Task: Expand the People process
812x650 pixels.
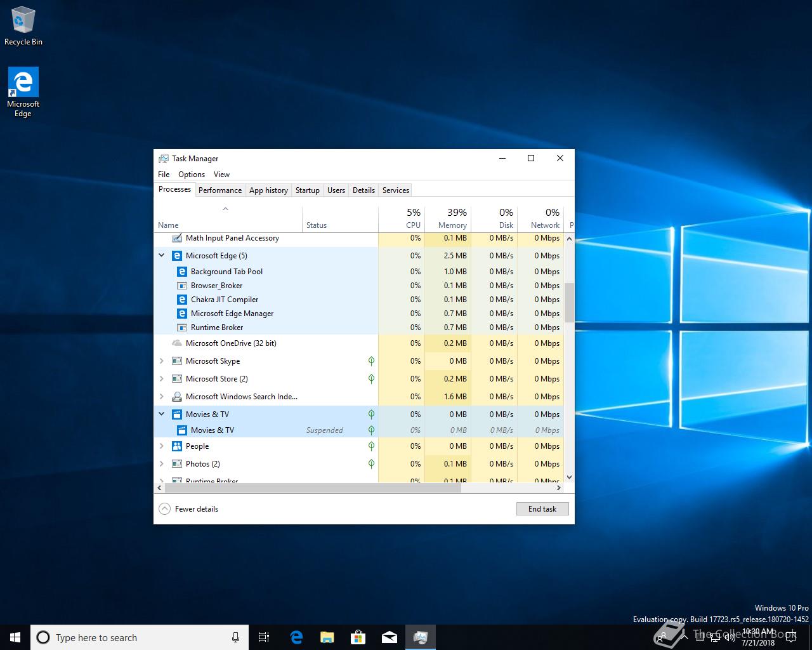Action: (161, 446)
